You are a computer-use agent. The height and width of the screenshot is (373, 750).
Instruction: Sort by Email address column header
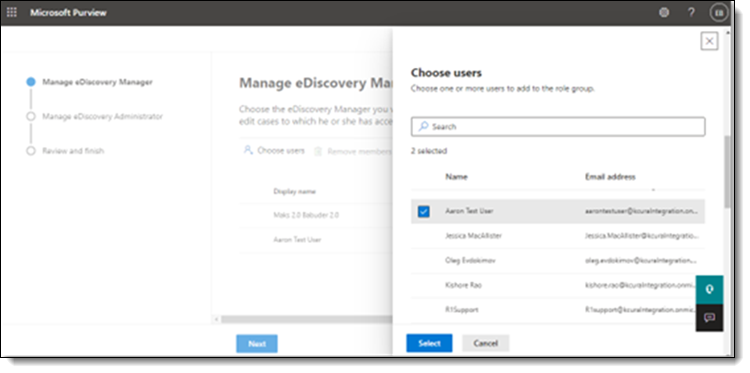(x=610, y=176)
